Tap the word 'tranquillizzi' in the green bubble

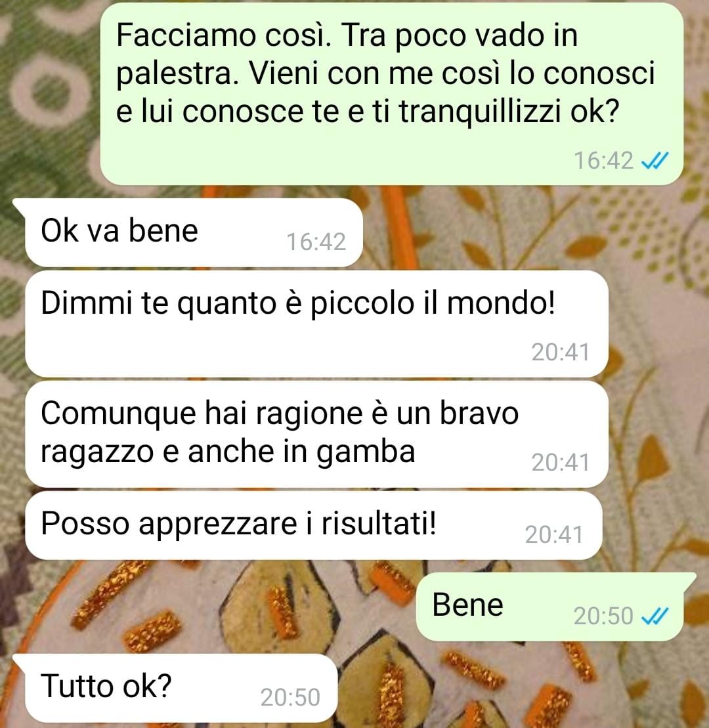(x=480, y=112)
